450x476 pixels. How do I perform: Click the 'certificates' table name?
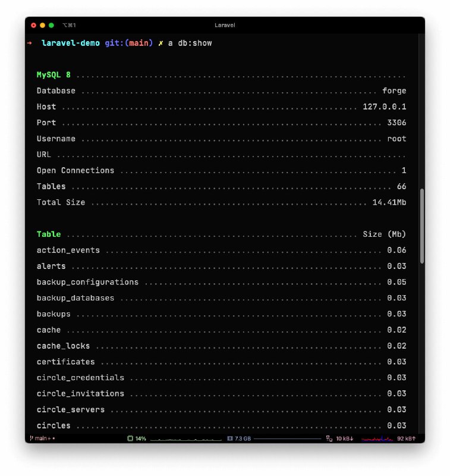pyautogui.click(x=66, y=362)
